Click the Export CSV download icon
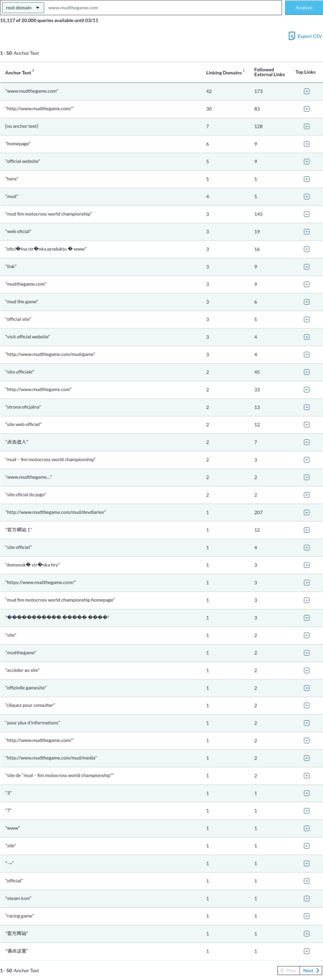 pyautogui.click(x=291, y=36)
